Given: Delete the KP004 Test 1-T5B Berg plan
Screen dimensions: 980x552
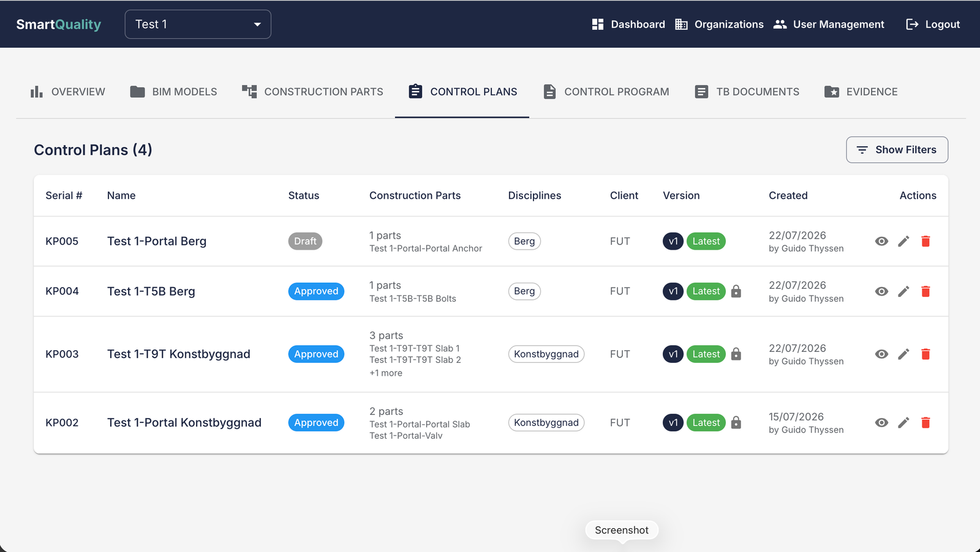Looking at the screenshot, I should 925,291.
